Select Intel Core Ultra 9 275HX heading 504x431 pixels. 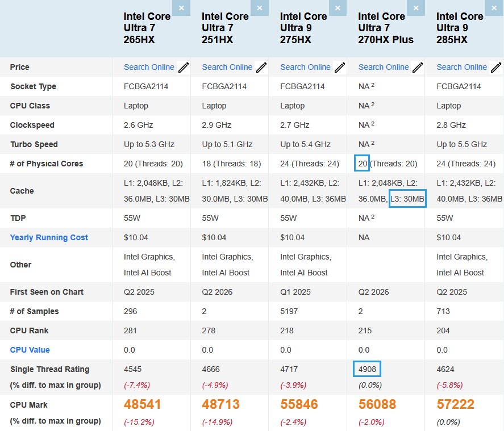pos(303,28)
